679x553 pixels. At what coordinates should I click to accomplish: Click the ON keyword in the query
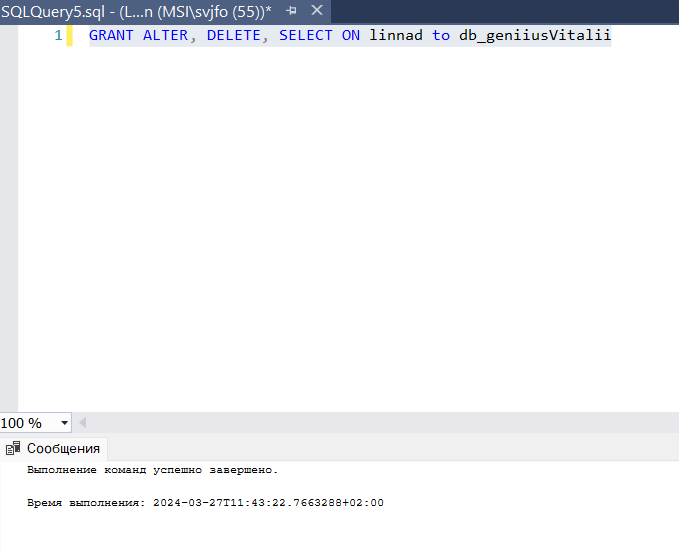click(351, 35)
